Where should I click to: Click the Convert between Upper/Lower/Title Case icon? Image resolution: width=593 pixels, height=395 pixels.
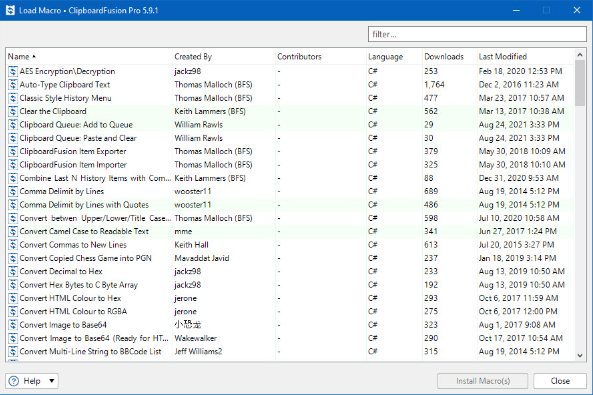point(13,218)
